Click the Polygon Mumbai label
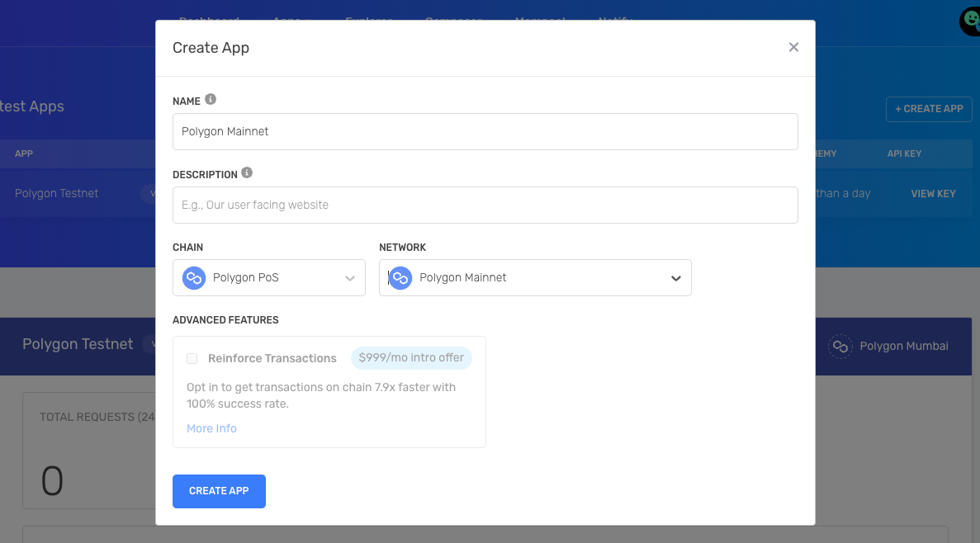 (x=904, y=346)
